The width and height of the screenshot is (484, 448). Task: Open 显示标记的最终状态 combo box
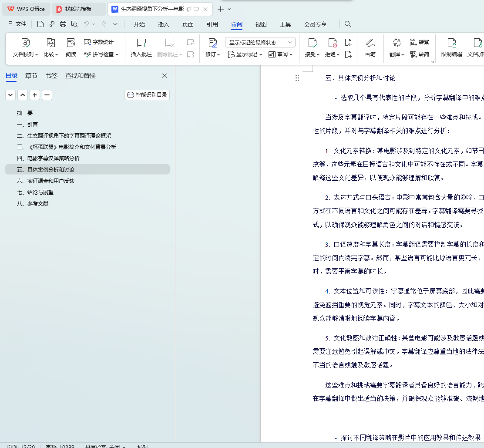pos(260,42)
